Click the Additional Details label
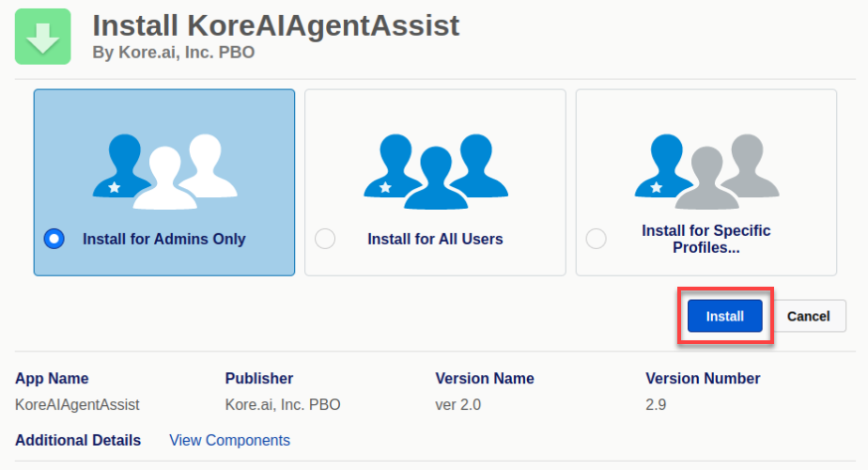Screen dimensions: 868x470 (x=78, y=440)
